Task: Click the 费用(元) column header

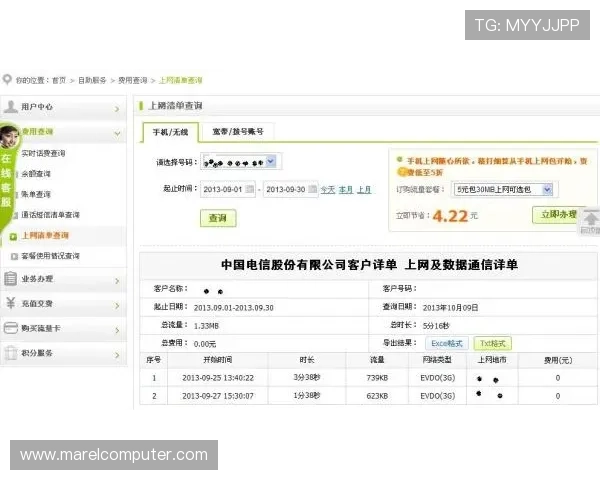Action: pyautogui.click(x=558, y=360)
